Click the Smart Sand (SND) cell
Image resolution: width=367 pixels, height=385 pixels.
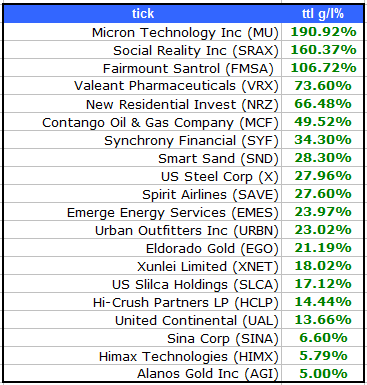(x=143, y=158)
